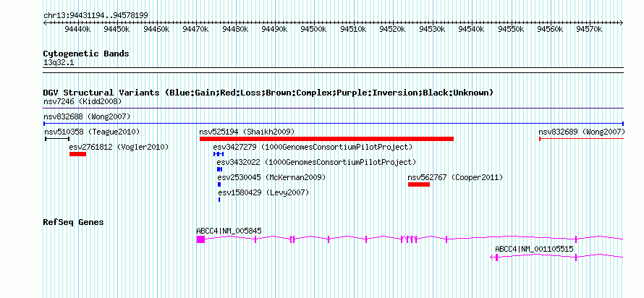
Task: Click the 94550k ruler tick label
Action: 512,29
